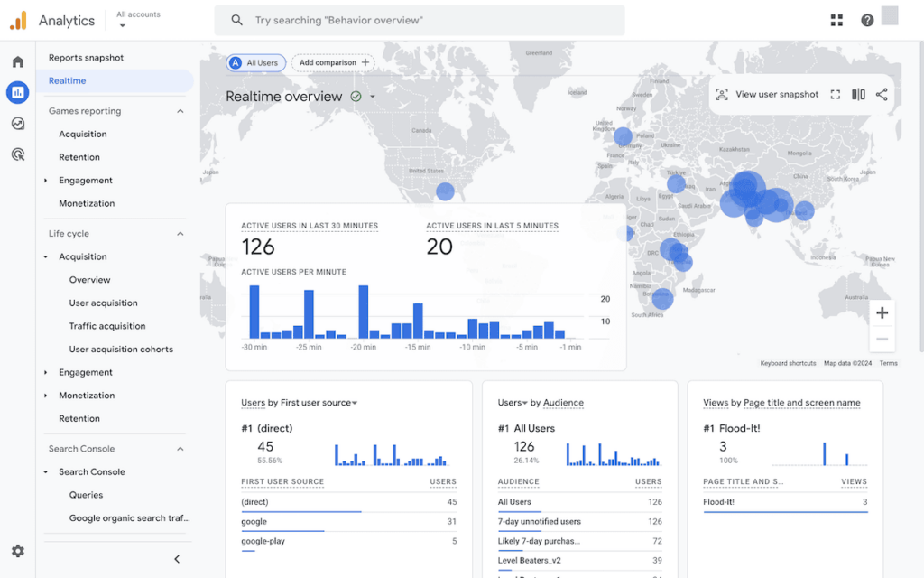Image resolution: width=924 pixels, height=578 pixels.
Task: Open the Help question mark menu
Action: [x=867, y=19]
